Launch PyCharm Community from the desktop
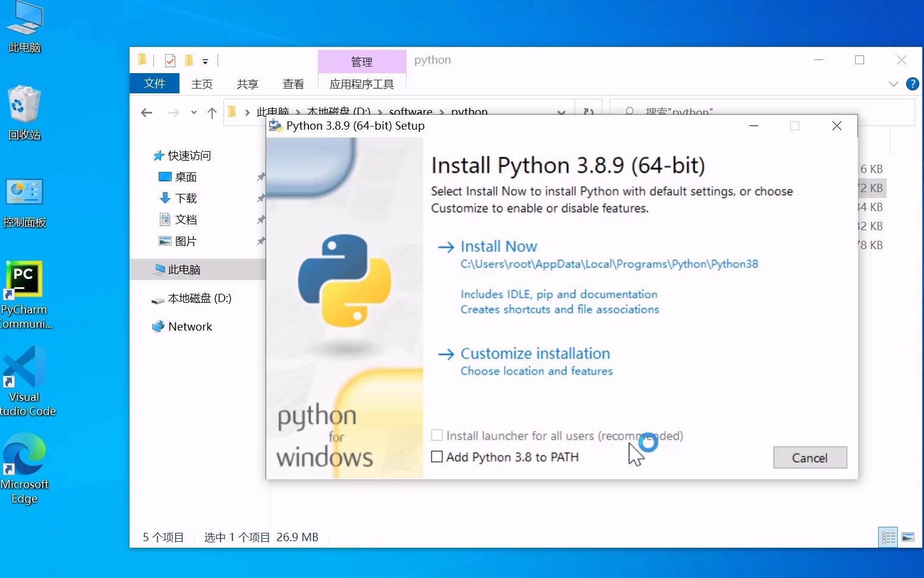924x578 pixels. 24,278
